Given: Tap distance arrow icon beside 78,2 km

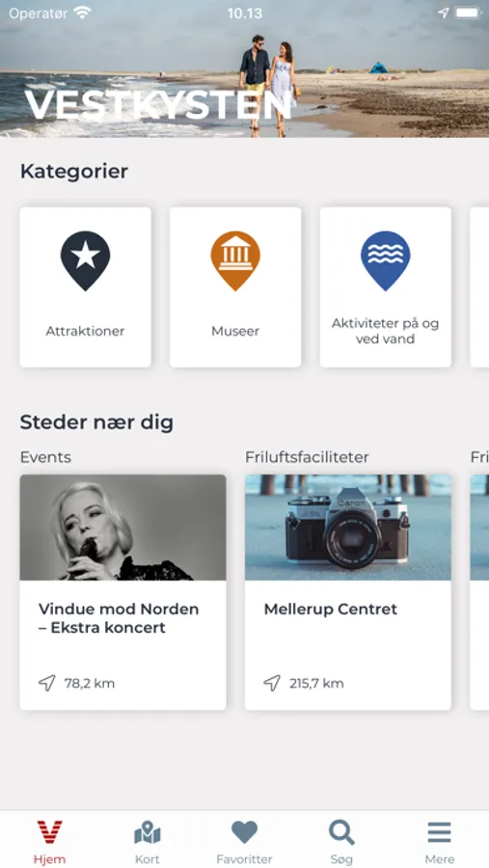Looking at the screenshot, I should click(x=47, y=683).
